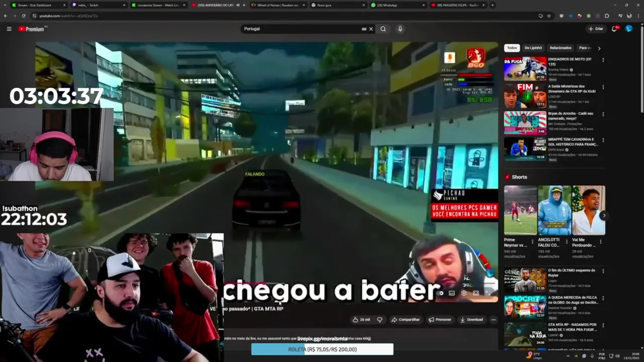Open options for A QUEDA MERECIDA de FELCA video

603,299
